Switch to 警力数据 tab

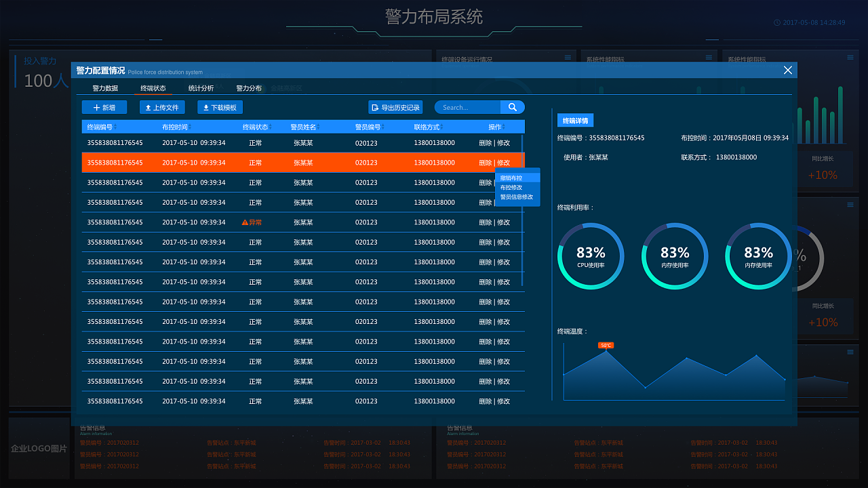pyautogui.click(x=105, y=88)
